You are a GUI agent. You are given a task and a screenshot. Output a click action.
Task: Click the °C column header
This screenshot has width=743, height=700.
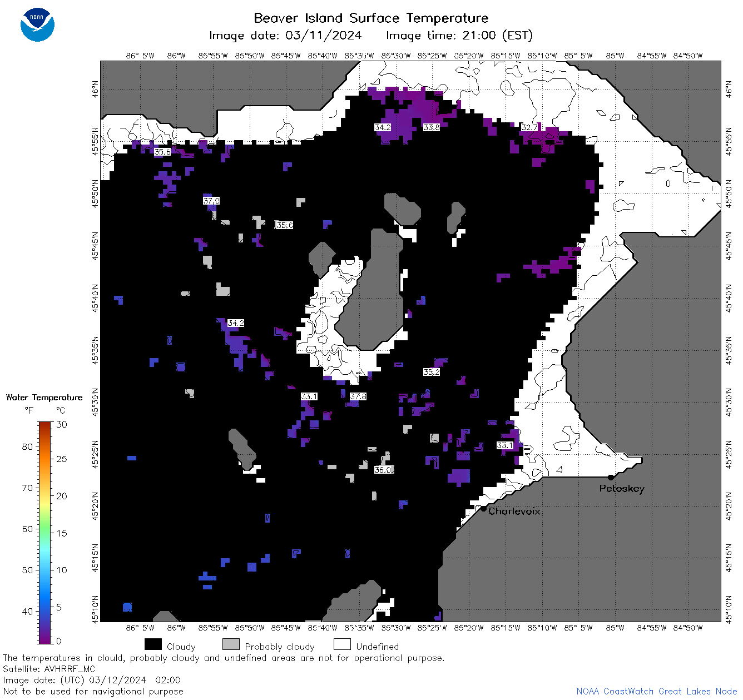click(61, 410)
